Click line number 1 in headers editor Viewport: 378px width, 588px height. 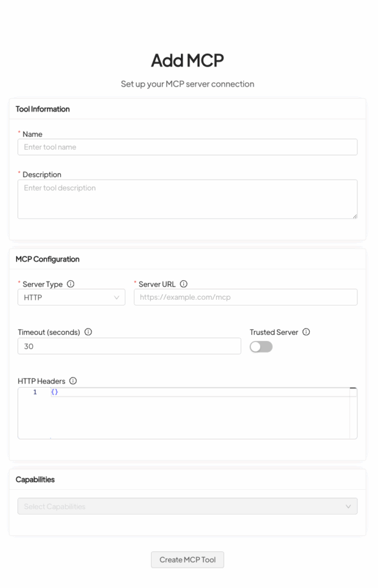[x=35, y=392]
